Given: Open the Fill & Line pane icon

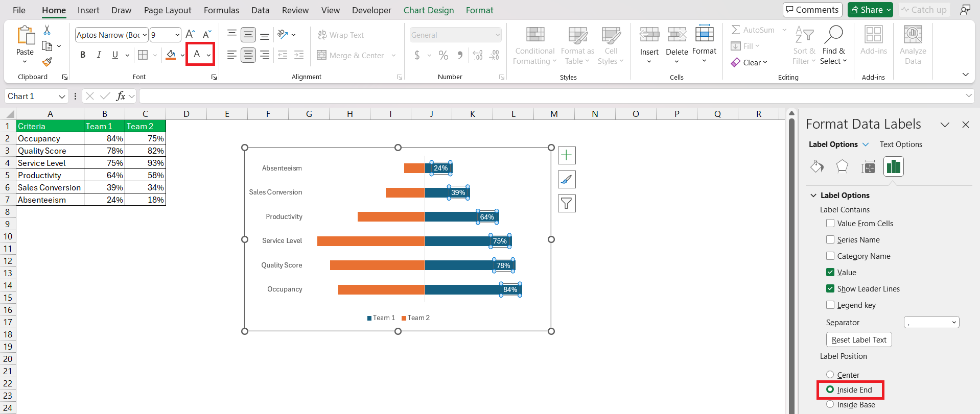Looking at the screenshot, I should [x=817, y=166].
